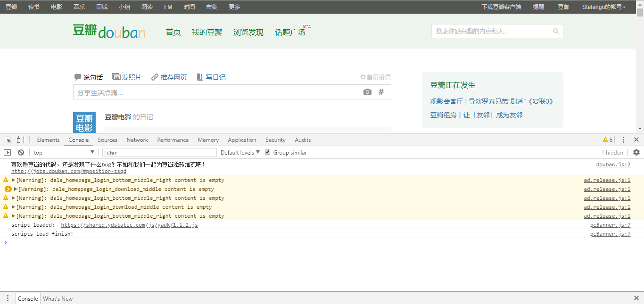
Task: Clear console with the ban icon
Action: coord(21,153)
